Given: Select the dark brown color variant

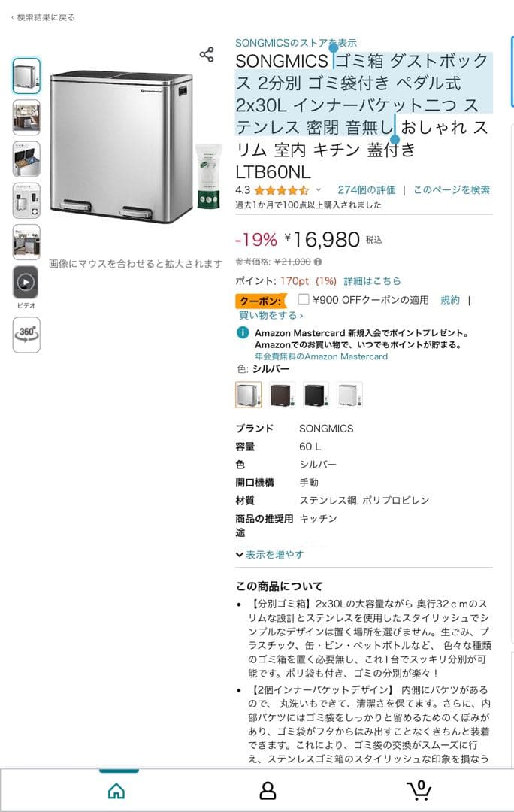Looking at the screenshot, I should (x=279, y=392).
